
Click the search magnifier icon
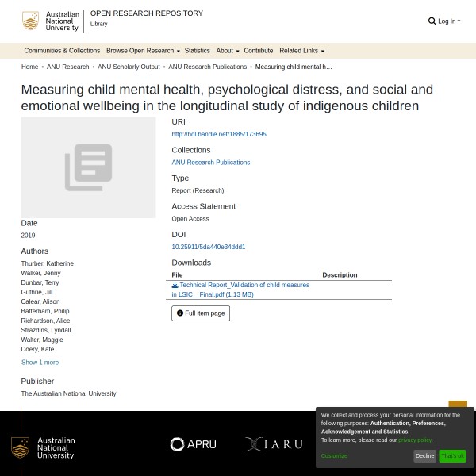pos(432,21)
